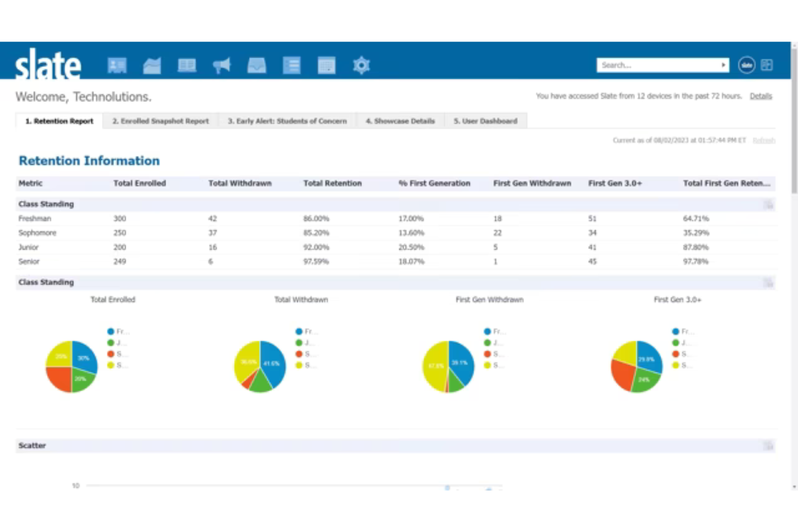This screenshot has height=532, width=798.
Task: Click the Details link
Action: [x=761, y=95]
